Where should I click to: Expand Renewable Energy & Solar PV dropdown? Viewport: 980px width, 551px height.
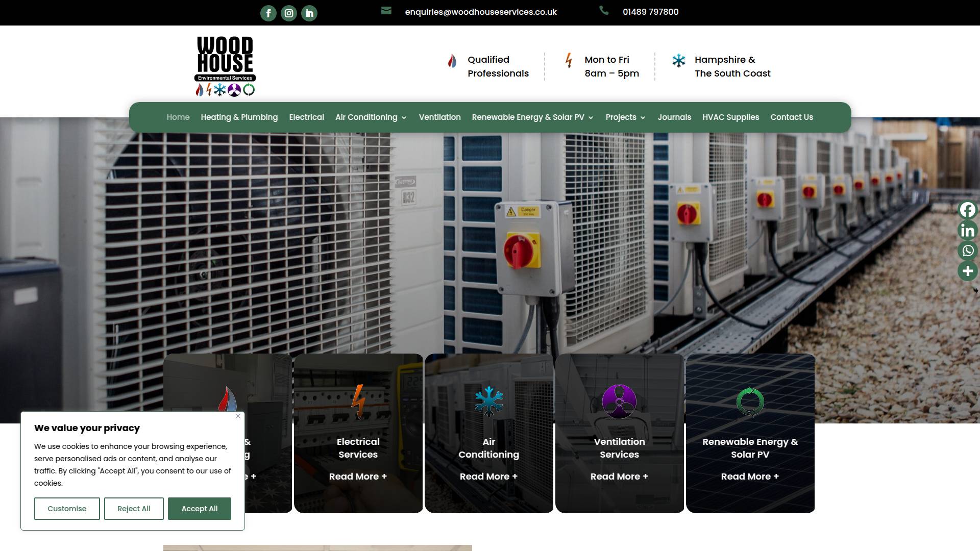(591, 118)
